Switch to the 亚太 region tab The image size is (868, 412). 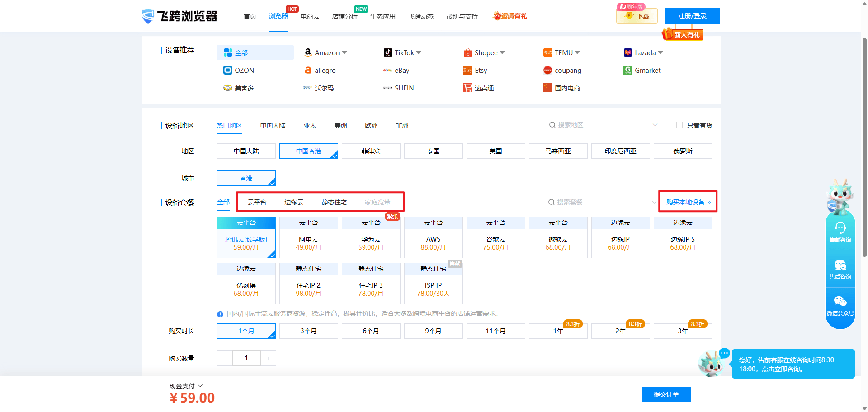coord(310,125)
